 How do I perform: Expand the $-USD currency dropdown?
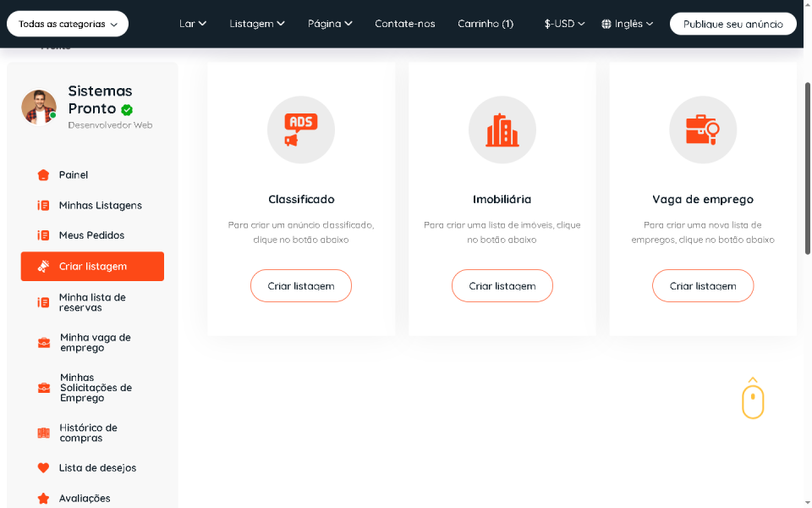(564, 24)
